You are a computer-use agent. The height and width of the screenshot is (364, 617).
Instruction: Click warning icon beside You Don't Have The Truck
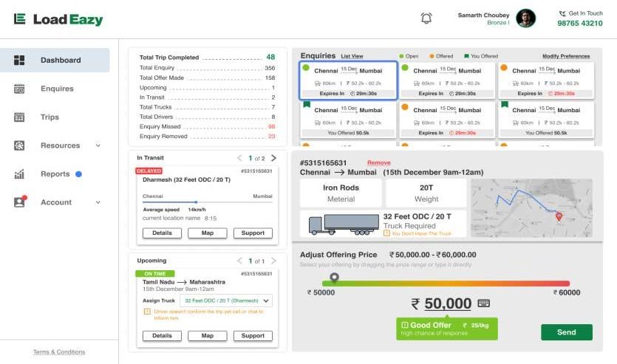click(386, 233)
